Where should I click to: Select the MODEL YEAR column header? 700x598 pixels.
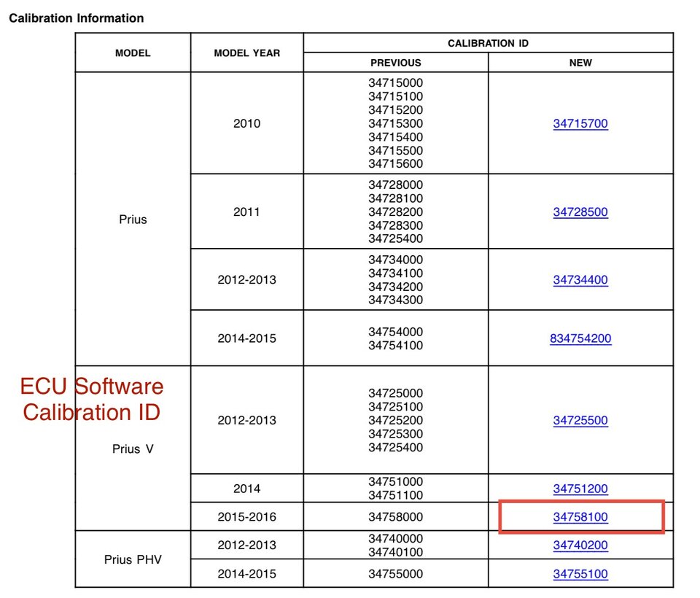coord(247,53)
